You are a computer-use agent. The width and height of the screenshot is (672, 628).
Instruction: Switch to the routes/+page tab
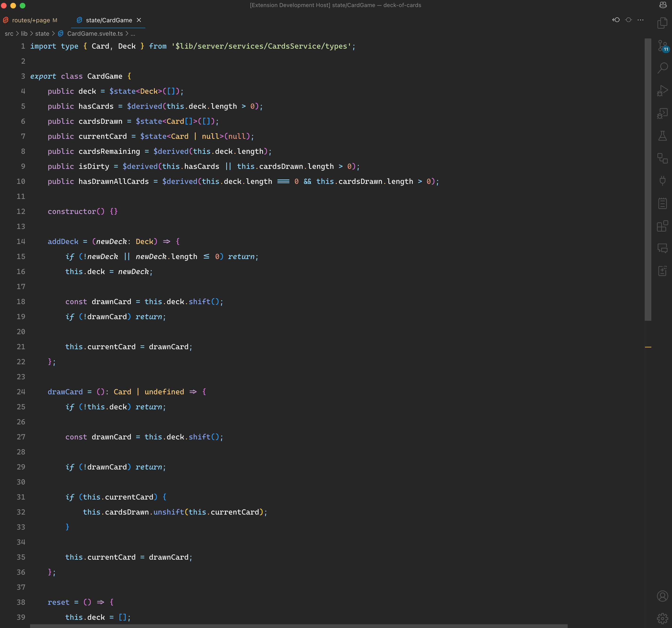[31, 20]
